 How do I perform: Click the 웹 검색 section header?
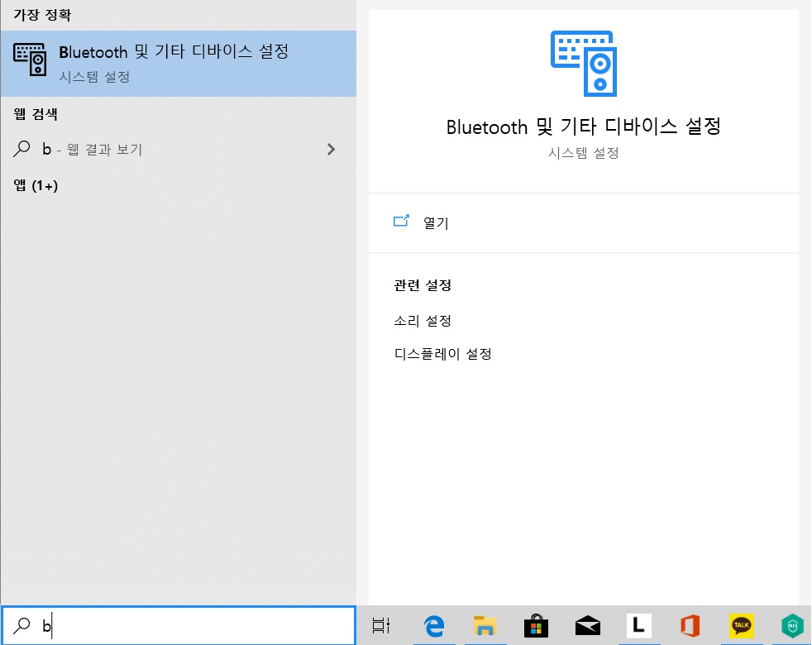click(36, 114)
